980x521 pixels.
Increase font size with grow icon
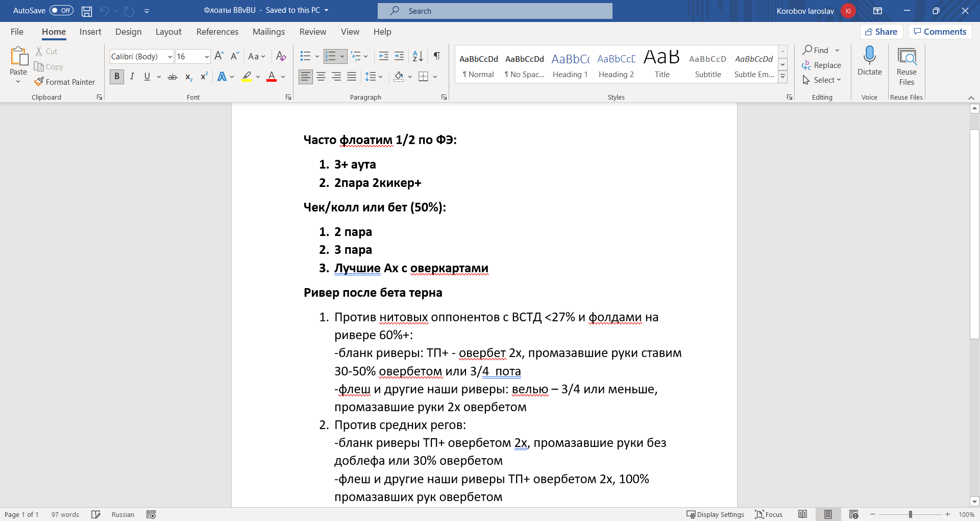(219, 56)
